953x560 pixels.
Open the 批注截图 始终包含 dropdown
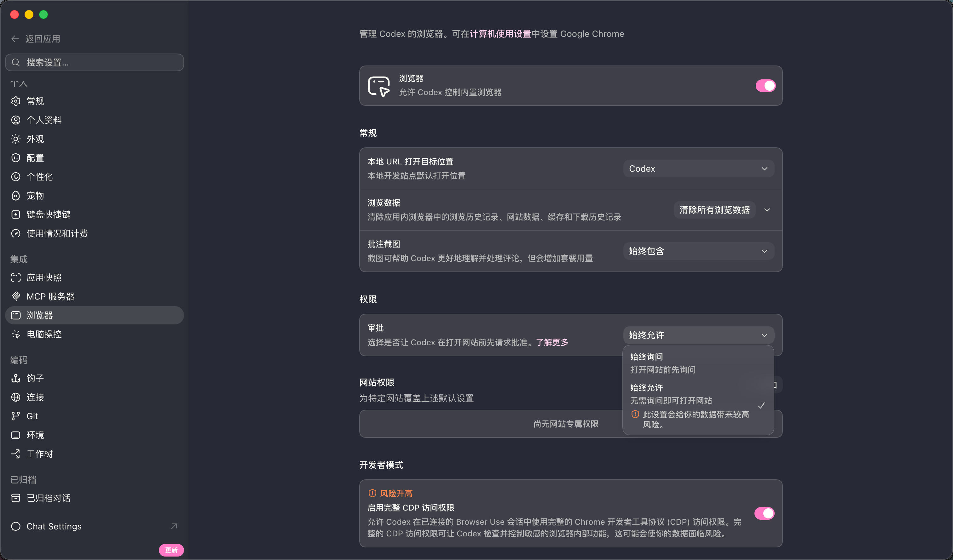[698, 251]
